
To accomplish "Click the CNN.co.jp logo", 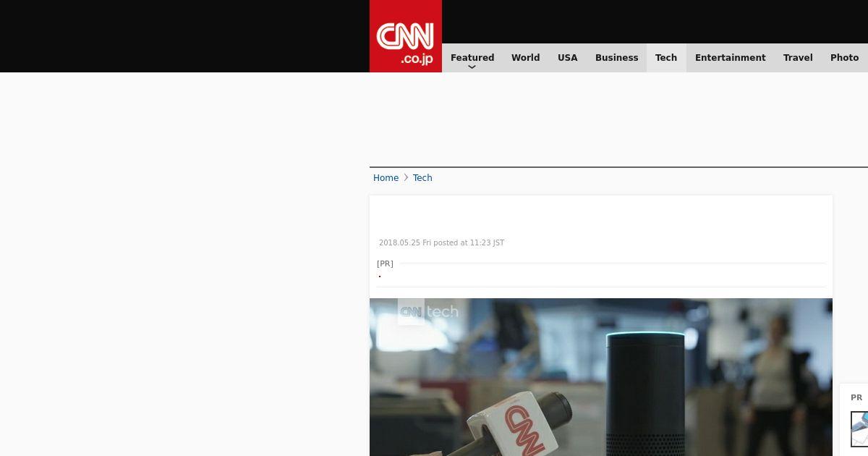I will coord(405,36).
